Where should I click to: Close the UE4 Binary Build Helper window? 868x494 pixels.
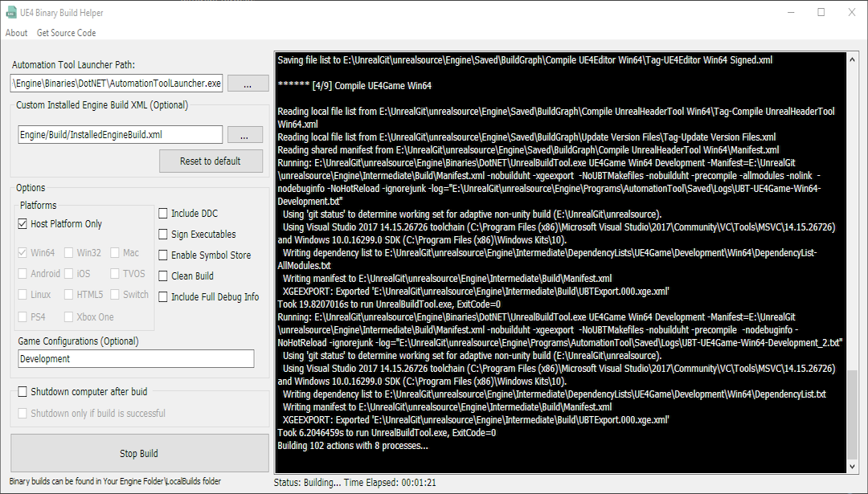852,13
